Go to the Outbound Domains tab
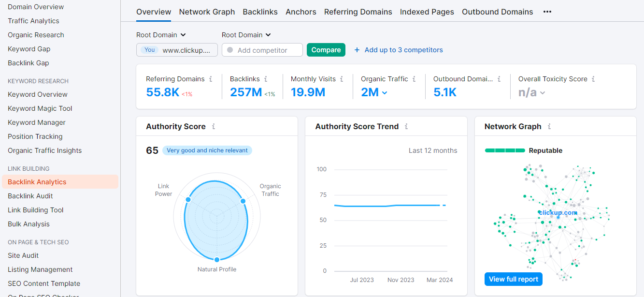Screen dimensions: 644x297 click(x=498, y=12)
